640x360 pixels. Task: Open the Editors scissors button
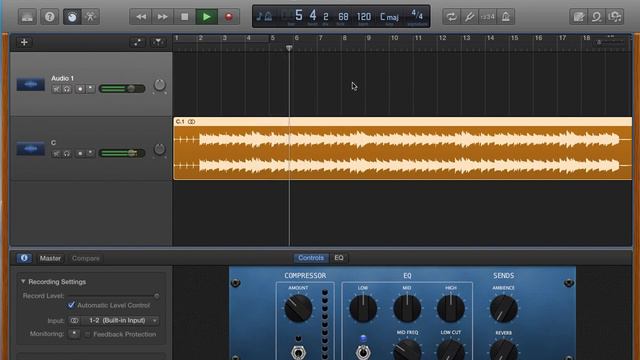click(x=90, y=17)
